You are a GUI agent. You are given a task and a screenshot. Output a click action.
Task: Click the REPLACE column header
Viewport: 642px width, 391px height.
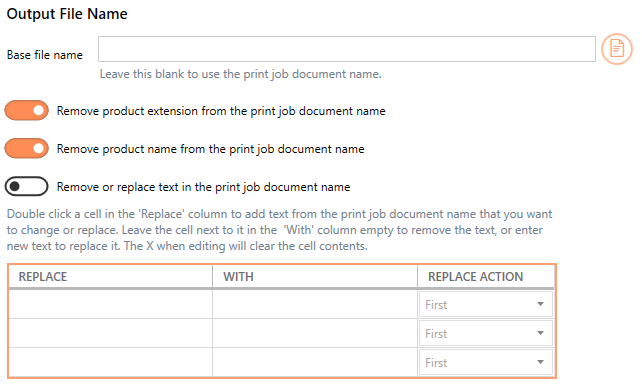pyautogui.click(x=110, y=277)
